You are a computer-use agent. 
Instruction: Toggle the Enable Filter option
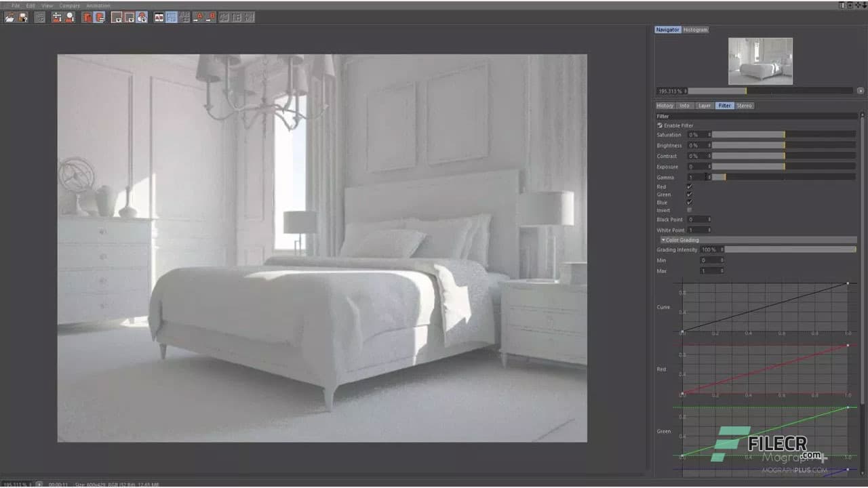(x=660, y=125)
